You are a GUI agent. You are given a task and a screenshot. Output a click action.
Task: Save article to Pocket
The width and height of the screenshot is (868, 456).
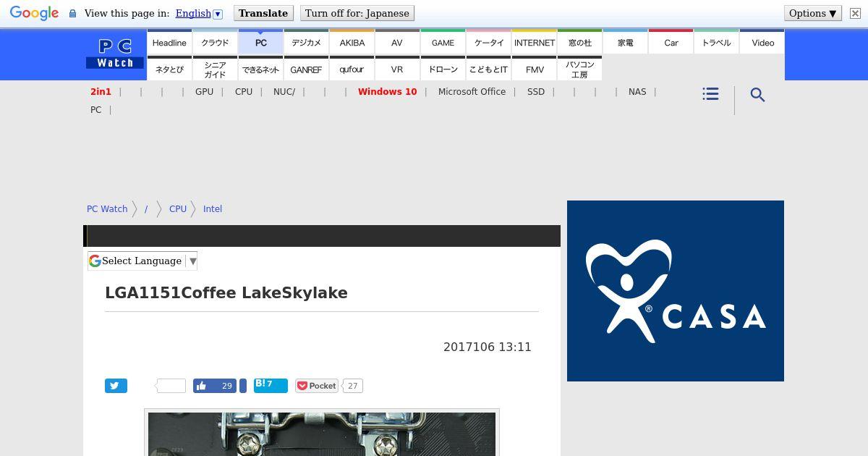(x=317, y=386)
